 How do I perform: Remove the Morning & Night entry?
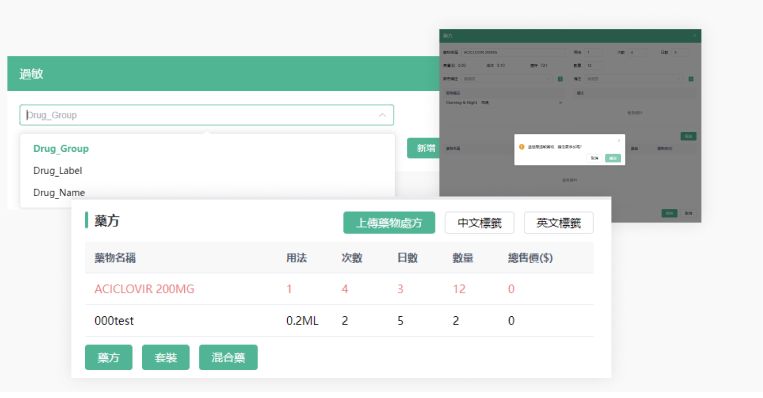coord(560,103)
